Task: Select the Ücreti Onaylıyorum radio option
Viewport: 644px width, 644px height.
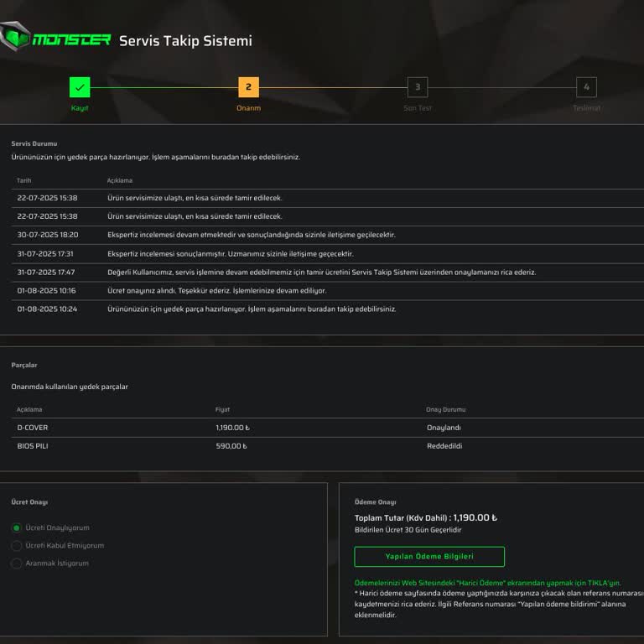Action: pos(17,528)
